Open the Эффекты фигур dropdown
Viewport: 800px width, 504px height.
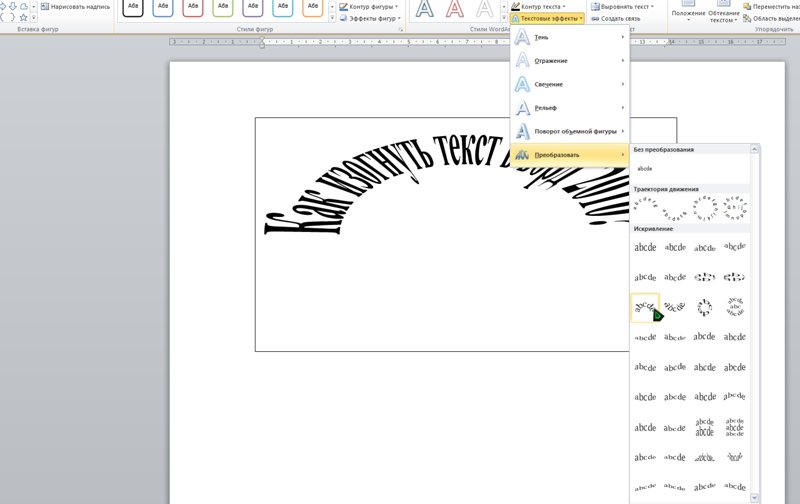[x=369, y=18]
